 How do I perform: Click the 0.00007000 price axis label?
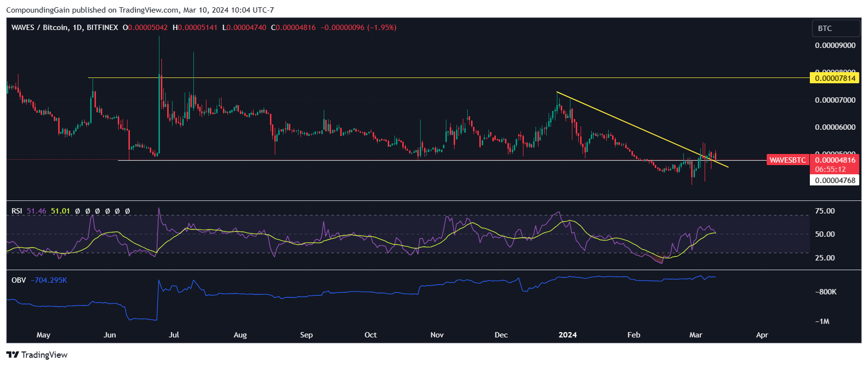tap(835, 100)
